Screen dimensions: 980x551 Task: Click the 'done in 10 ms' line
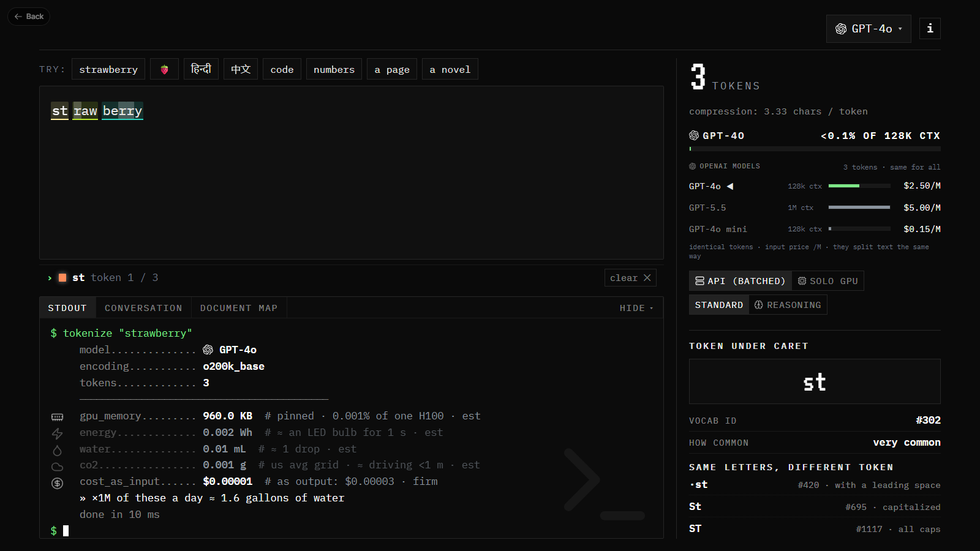pos(119,514)
